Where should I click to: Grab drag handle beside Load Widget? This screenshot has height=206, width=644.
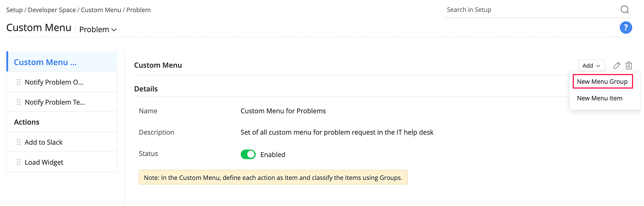tap(19, 162)
